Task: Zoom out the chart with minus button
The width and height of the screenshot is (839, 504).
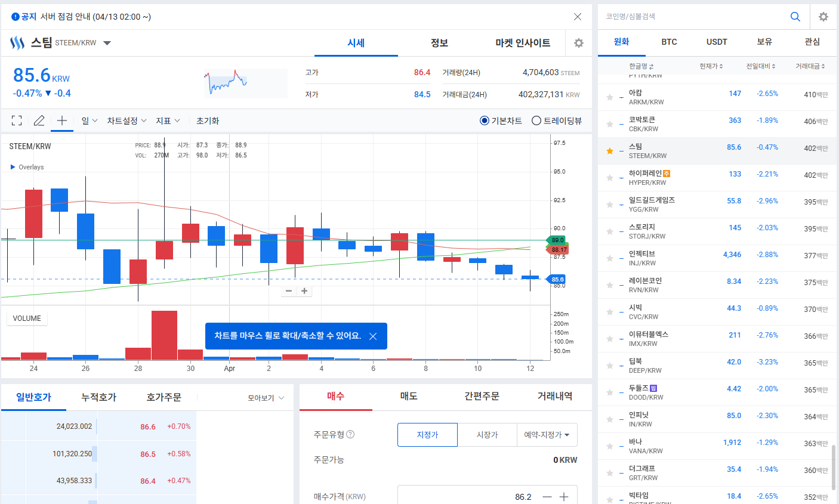Action: [x=289, y=291]
